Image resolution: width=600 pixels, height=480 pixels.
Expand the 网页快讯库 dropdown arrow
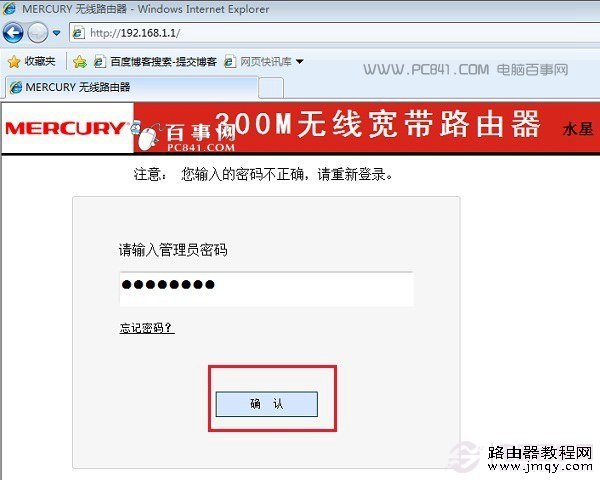click(x=300, y=62)
